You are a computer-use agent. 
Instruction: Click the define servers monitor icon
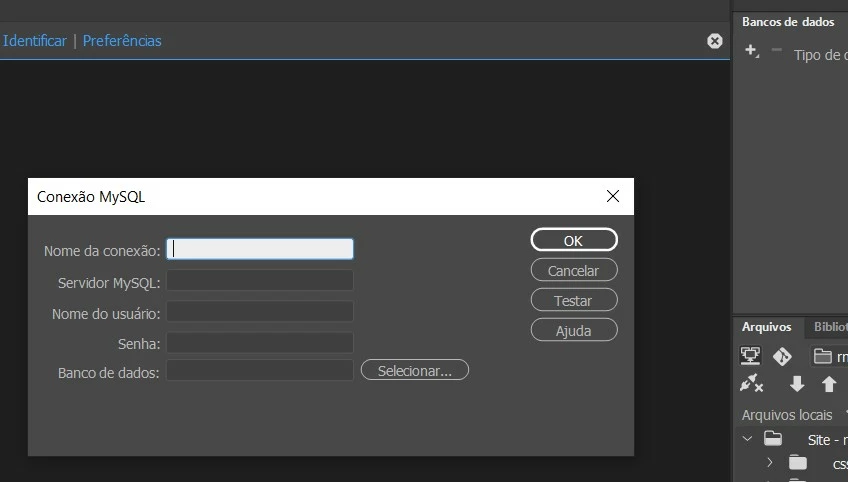click(750, 356)
